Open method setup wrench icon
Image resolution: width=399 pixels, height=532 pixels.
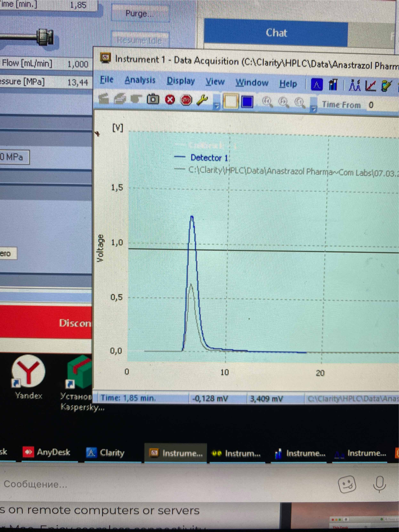[202, 100]
